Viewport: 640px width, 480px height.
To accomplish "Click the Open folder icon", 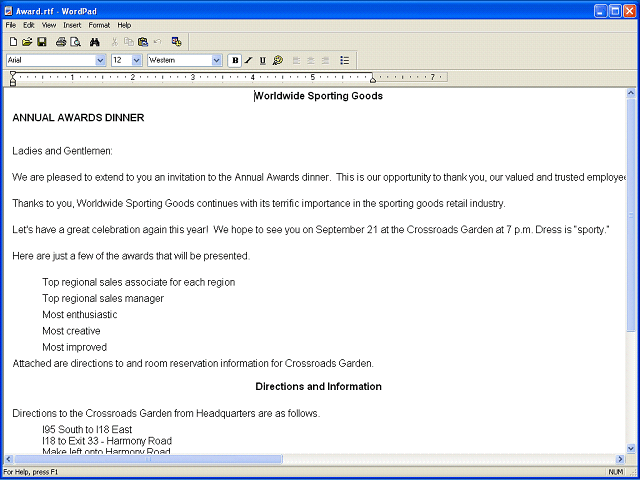I will pos(27,42).
